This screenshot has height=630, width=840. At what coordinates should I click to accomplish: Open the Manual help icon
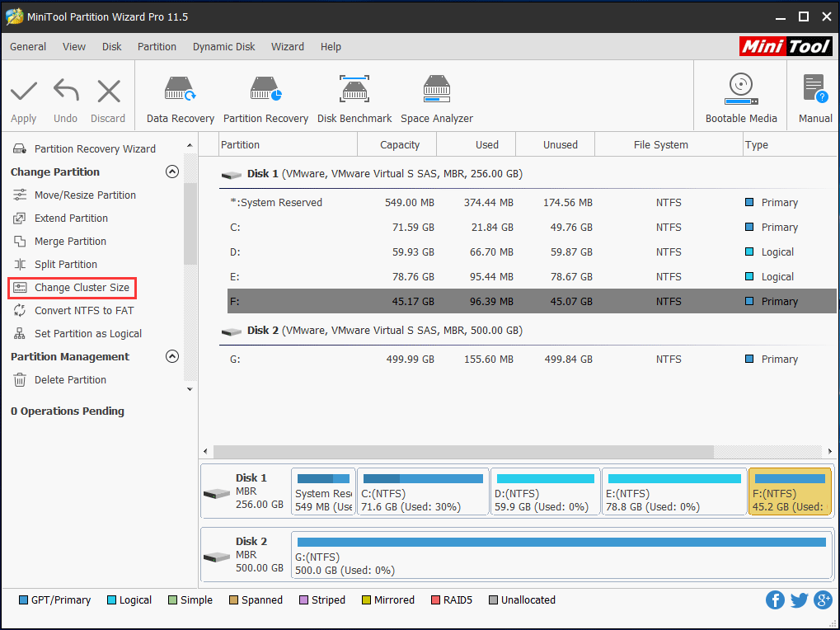[x=815, y=88]
